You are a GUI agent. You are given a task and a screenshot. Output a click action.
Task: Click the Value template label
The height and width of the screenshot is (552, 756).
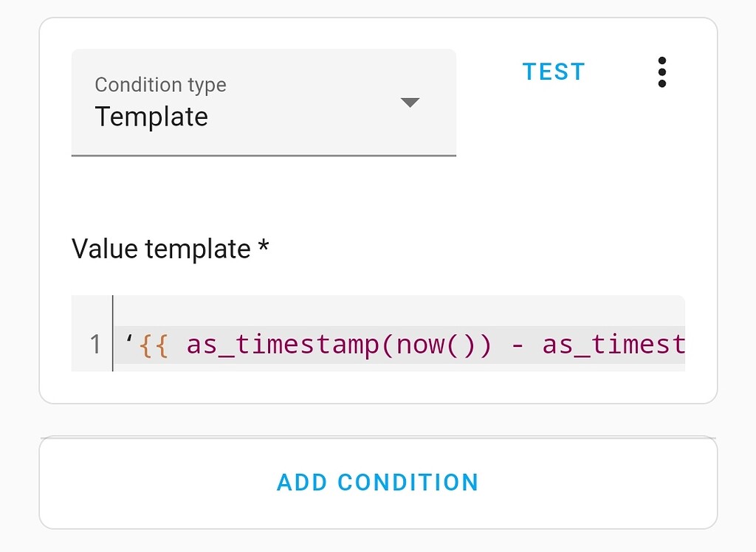pos(170,249)
